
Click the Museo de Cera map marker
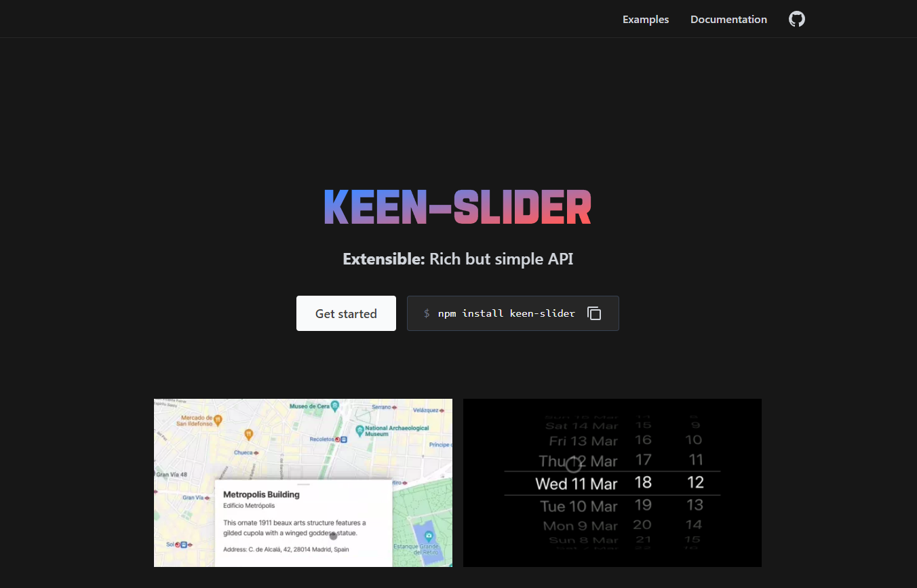[335, 406]
